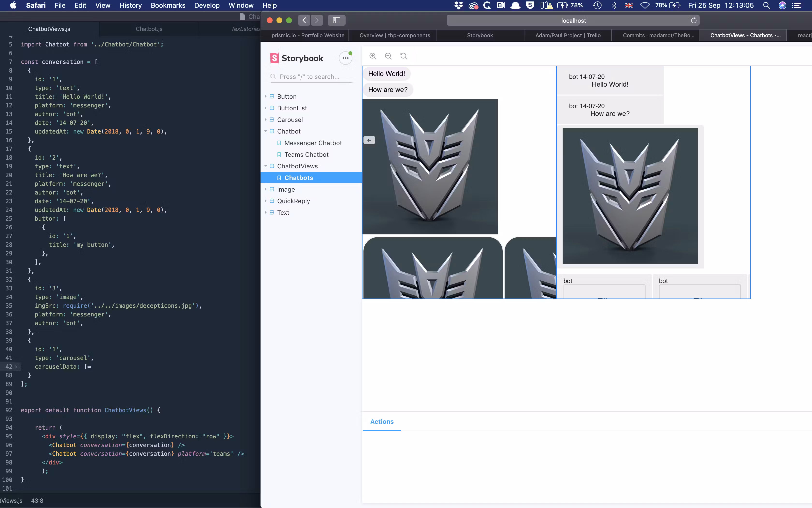Open the Help menu
This screenshot has height=508, width=812.
coord(269,5)
